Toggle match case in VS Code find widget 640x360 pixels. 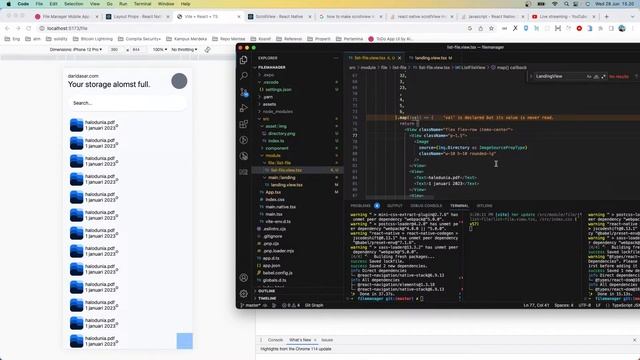589,76
